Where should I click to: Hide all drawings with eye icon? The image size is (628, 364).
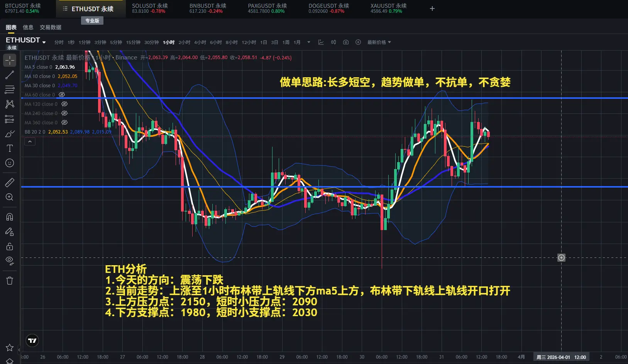[10, 261]
